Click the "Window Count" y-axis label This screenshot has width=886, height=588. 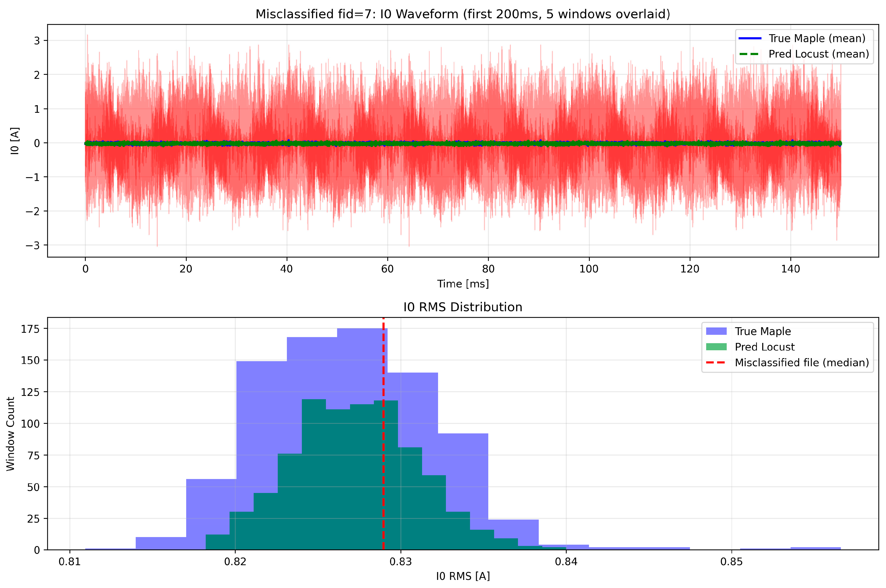point(10,433)
